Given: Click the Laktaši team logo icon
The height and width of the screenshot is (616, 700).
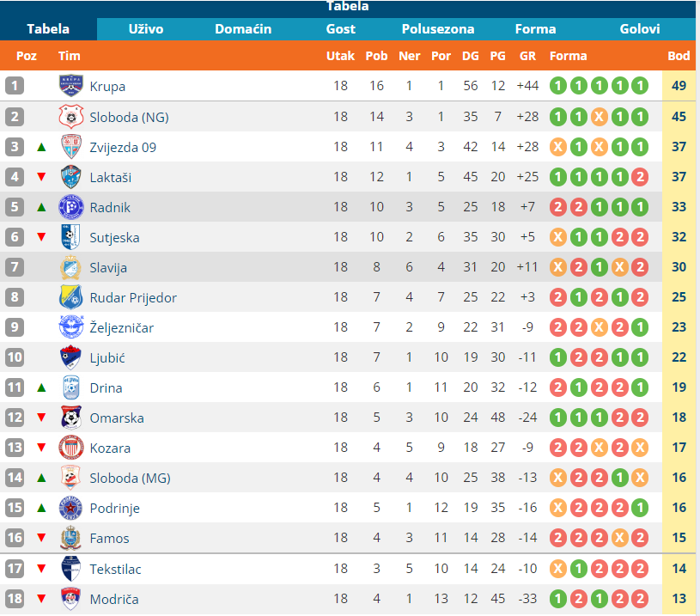Looking at the screenshot, I should [x=70, y=177].
